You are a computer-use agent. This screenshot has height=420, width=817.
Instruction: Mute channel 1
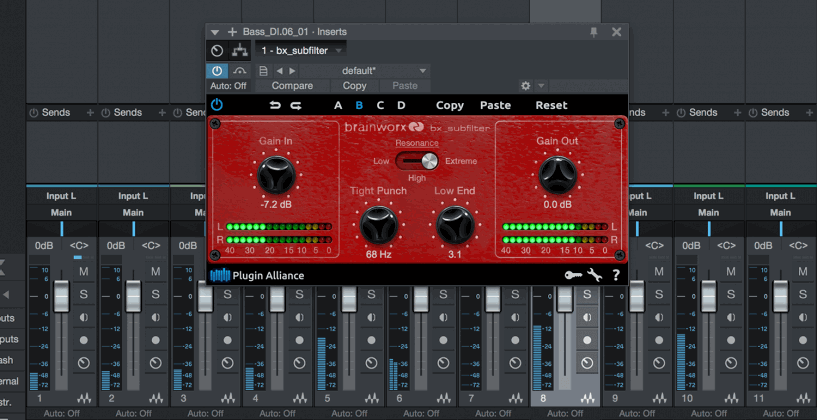pos(83,271)
